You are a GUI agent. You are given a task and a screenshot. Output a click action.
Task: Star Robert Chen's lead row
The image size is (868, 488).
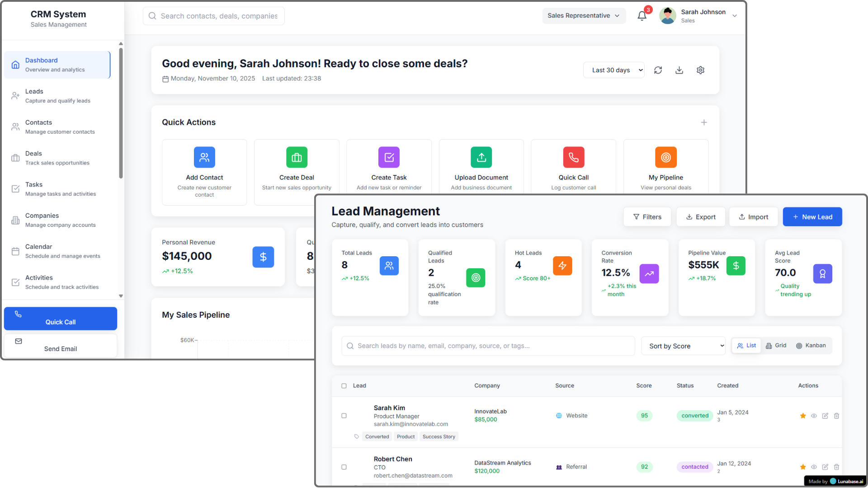click(803, 467)
